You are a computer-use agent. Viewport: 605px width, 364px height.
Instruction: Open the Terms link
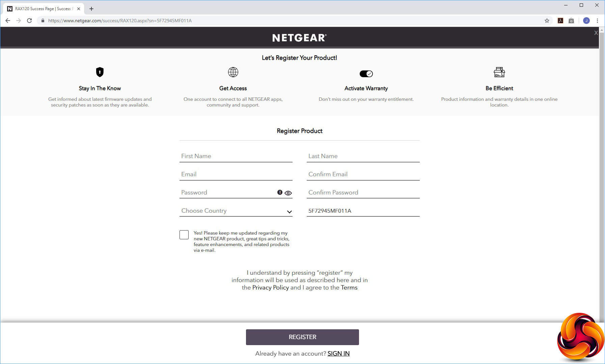(x=349, y=287)
